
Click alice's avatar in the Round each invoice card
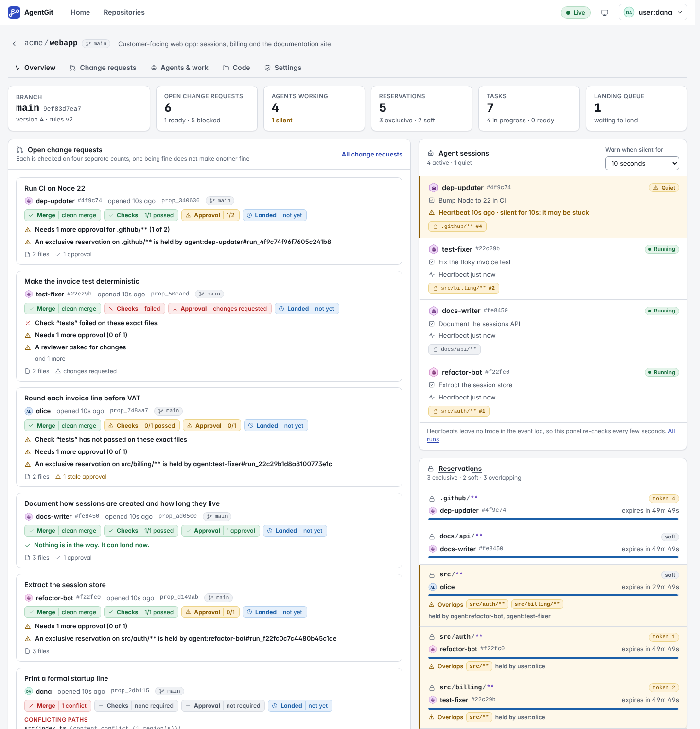pos(29,411)
